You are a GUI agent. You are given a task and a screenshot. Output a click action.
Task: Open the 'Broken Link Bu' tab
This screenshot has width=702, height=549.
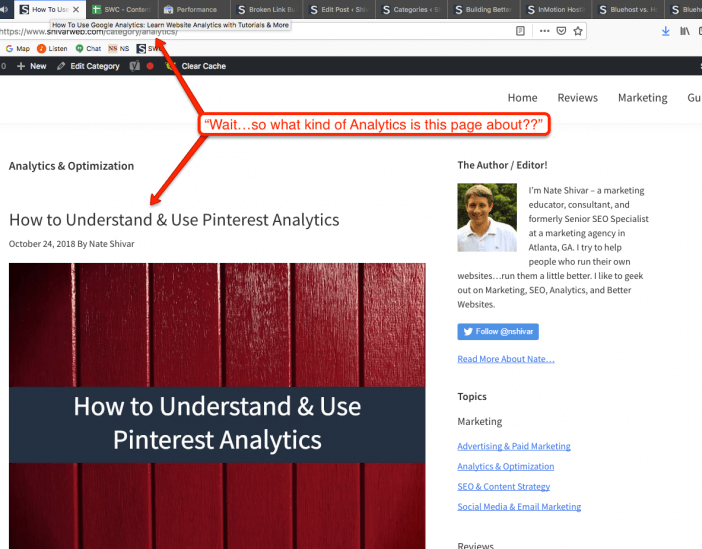(267, 9)
